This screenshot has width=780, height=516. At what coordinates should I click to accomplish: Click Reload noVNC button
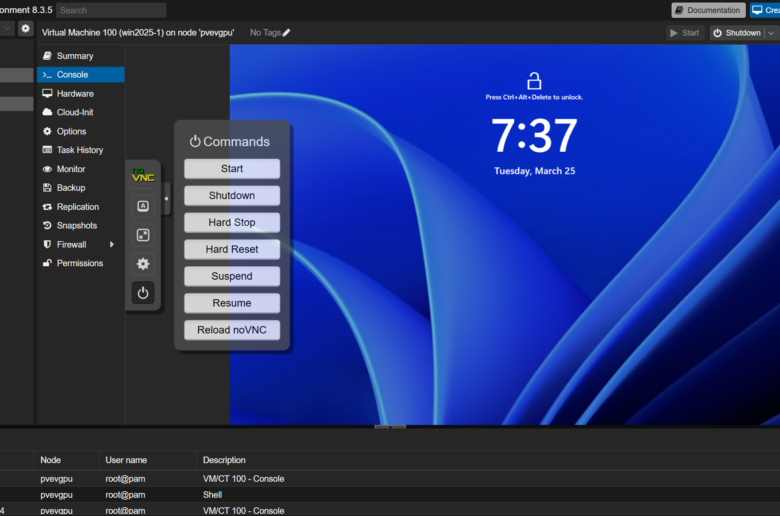point(232,330)
